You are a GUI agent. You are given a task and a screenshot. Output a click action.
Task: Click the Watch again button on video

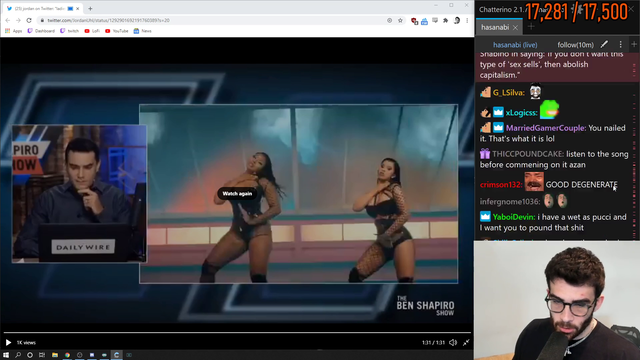click(x=237, y=193)
